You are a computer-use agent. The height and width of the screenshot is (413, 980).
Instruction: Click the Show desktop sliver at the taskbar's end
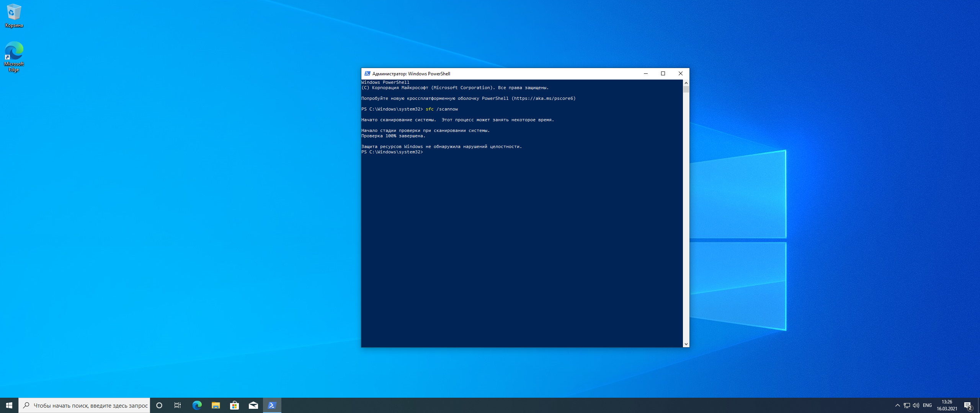coord(979,405)
